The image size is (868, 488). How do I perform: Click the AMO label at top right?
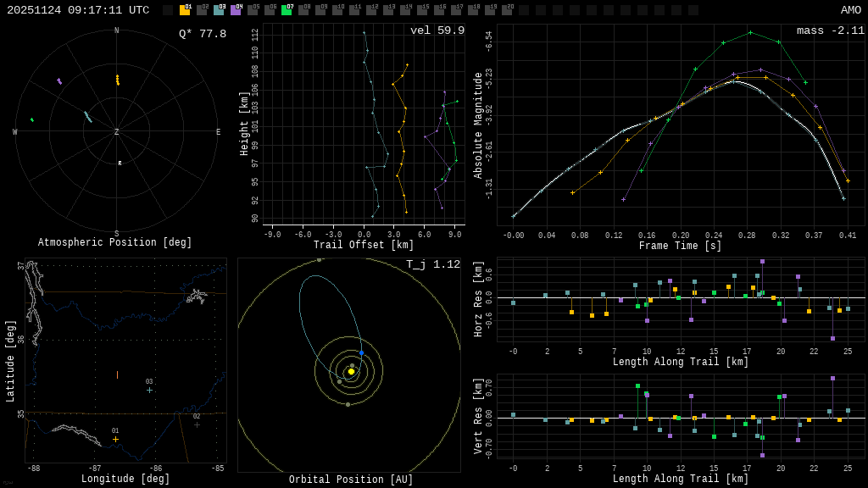coord(850,10)
